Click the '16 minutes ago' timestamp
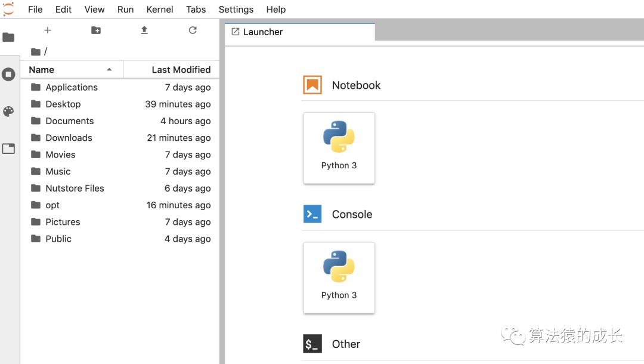The image size is (644, 364). [179, 205]
